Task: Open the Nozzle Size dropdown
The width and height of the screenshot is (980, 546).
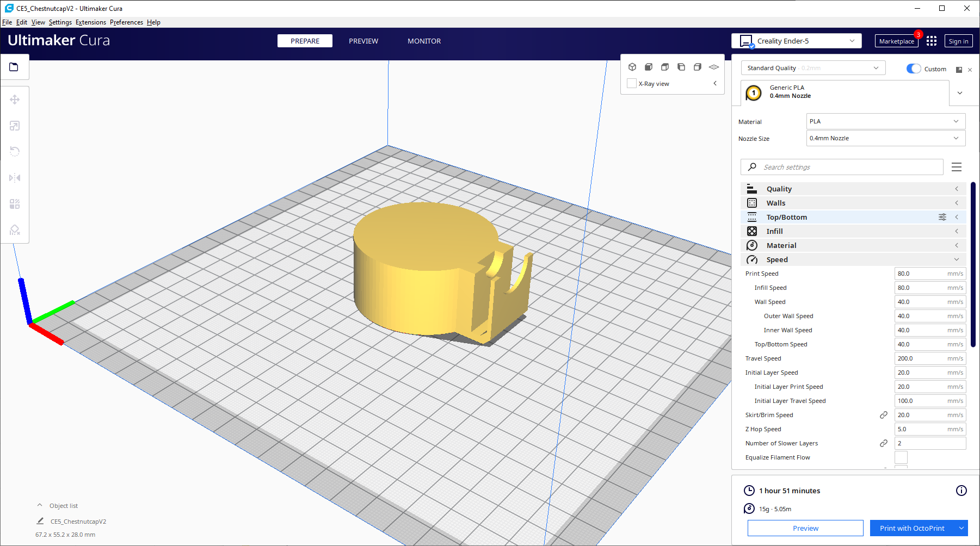Action: 886,138
